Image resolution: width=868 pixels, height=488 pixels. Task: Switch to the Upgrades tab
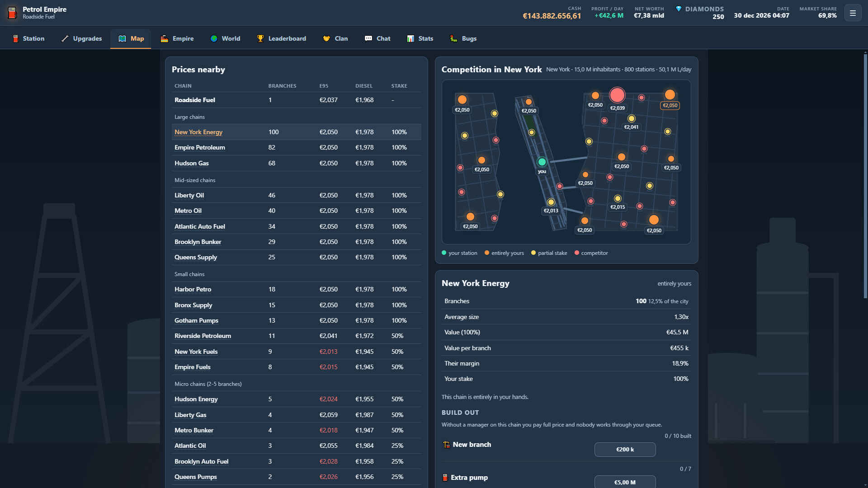tap(81, 38)
